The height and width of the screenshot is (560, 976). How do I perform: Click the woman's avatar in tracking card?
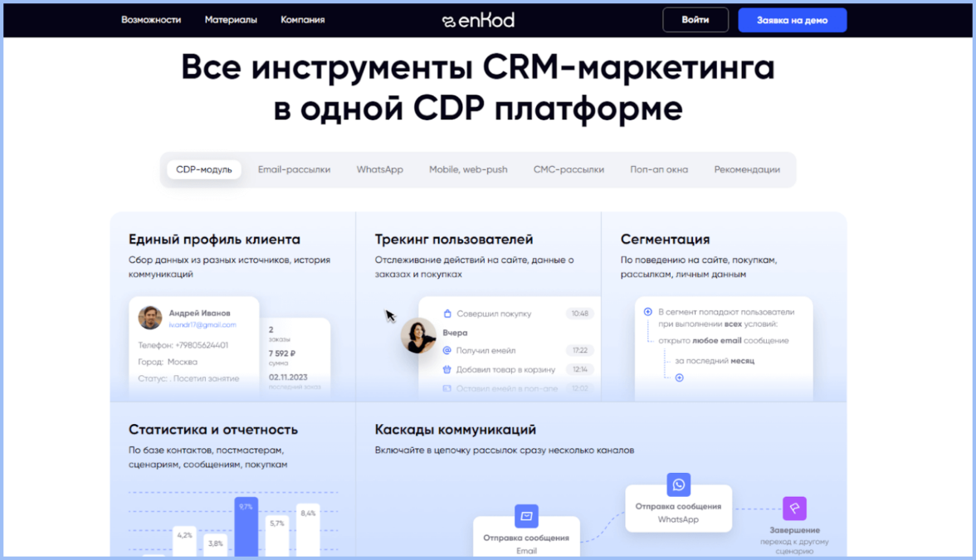418,335
